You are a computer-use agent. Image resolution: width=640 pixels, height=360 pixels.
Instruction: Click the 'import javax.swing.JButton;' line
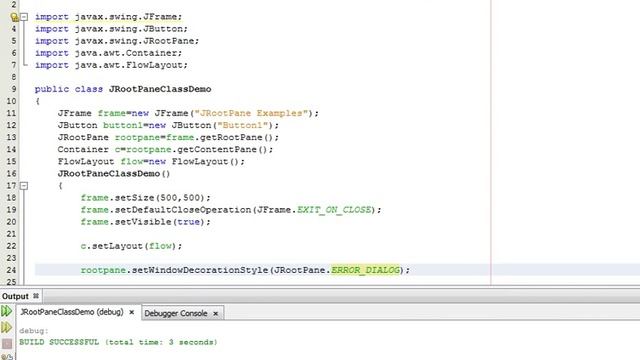[111, 29]
